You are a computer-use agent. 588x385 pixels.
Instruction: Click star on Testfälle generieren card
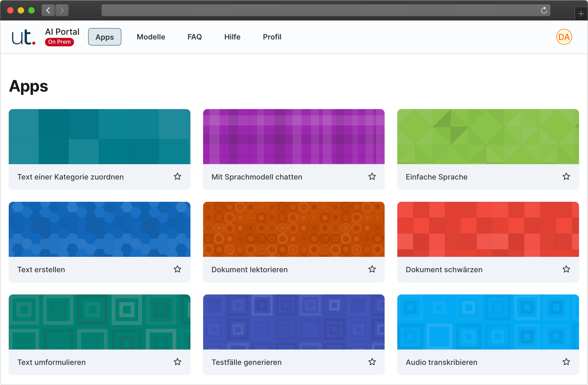click(x=372, y=362)
